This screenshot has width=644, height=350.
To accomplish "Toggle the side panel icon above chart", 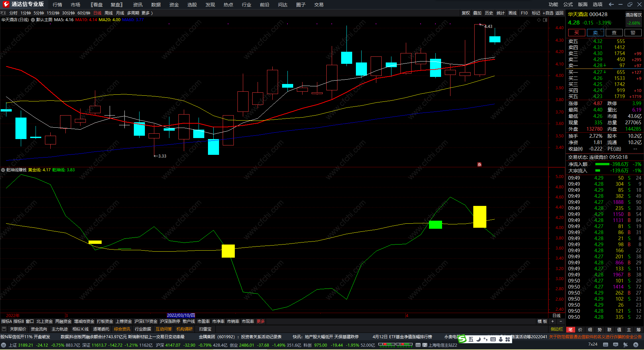I will (545, 20).
